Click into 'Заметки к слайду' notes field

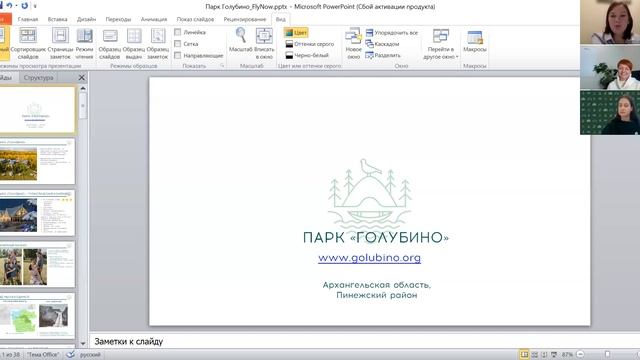coord(365,341)
